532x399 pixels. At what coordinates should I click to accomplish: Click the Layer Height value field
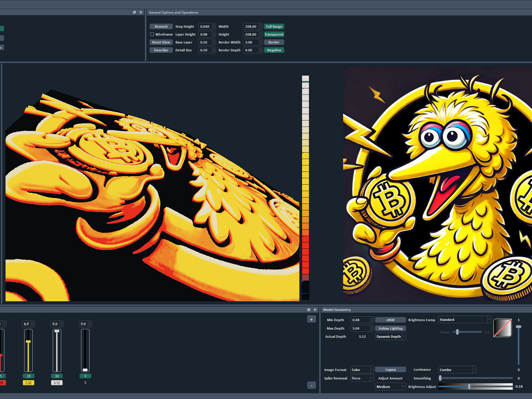click(x=205, y=34)
